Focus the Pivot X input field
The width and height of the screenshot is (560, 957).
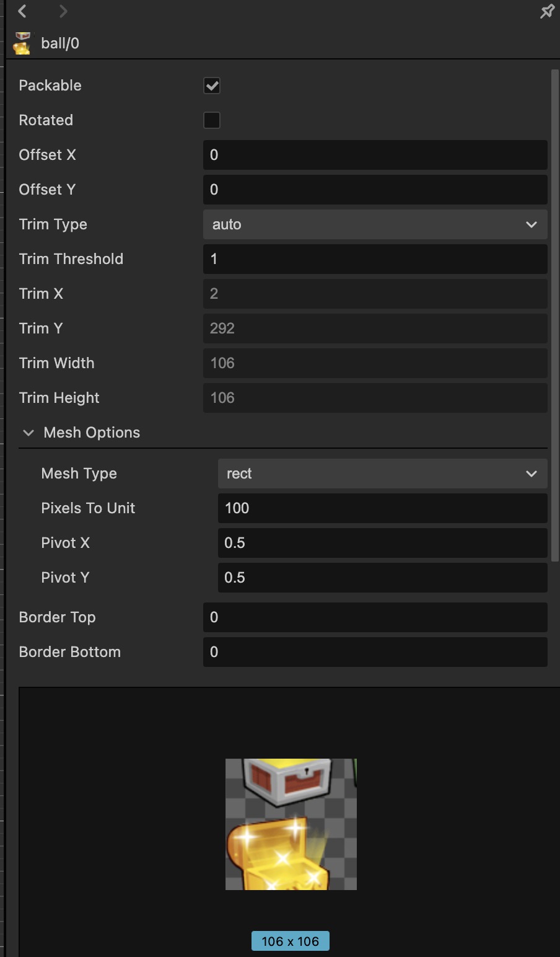coord(382,543)
